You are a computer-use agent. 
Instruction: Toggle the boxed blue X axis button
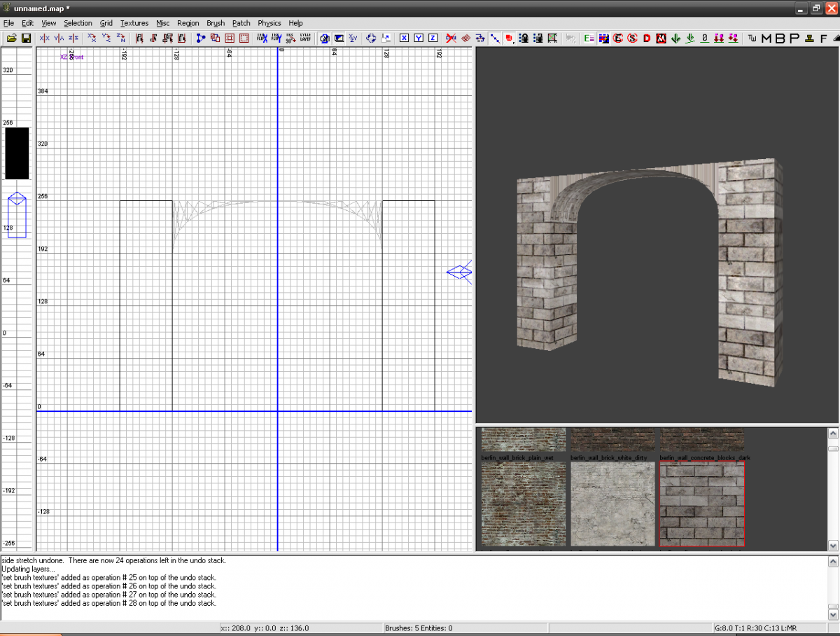tap(405, 38)
